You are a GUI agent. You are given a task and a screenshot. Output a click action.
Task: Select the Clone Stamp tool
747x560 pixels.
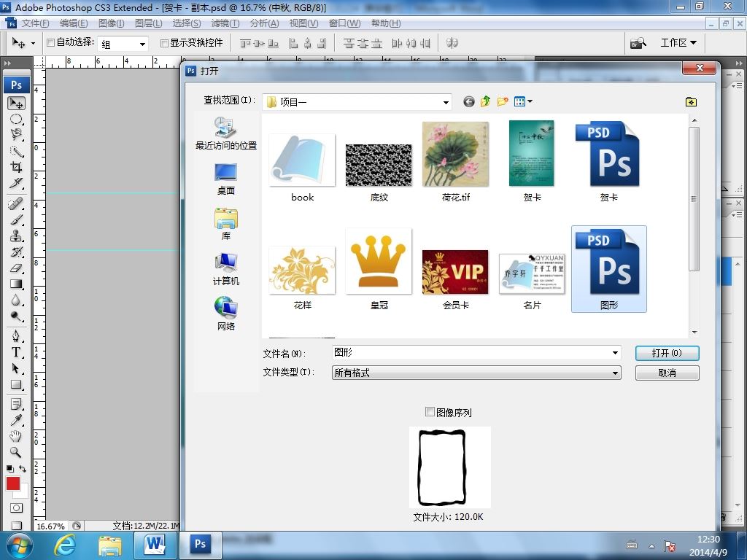click(16, 236)
